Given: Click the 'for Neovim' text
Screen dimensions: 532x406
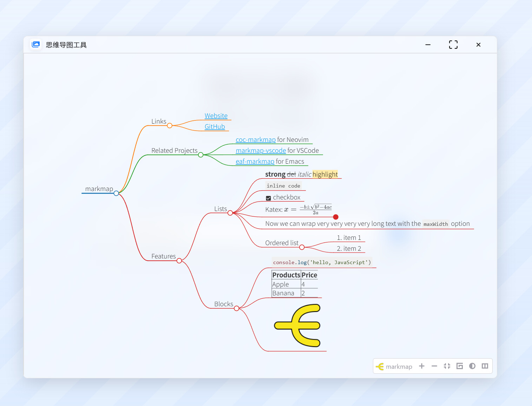Looking at the screenshot, I should coord(293,140).
